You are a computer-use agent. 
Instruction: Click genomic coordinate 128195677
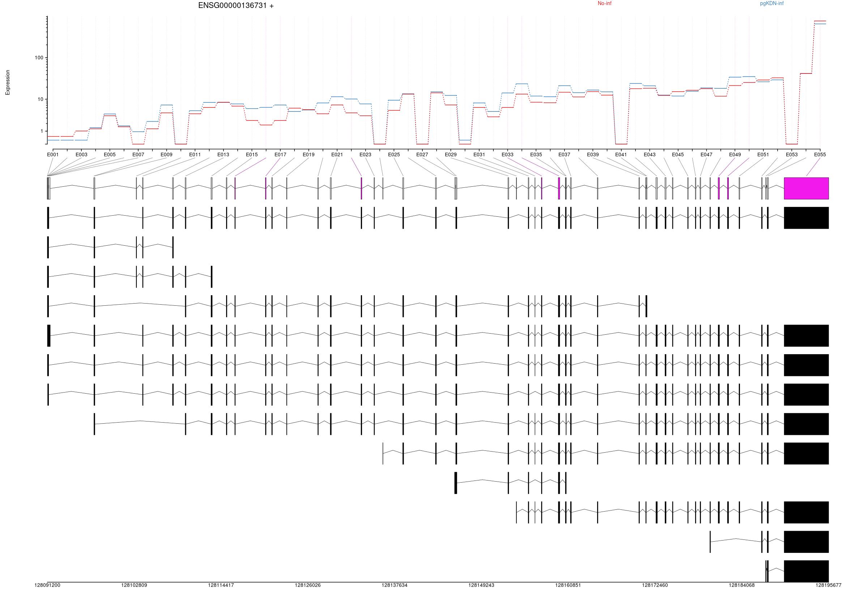tap(829, 585)
